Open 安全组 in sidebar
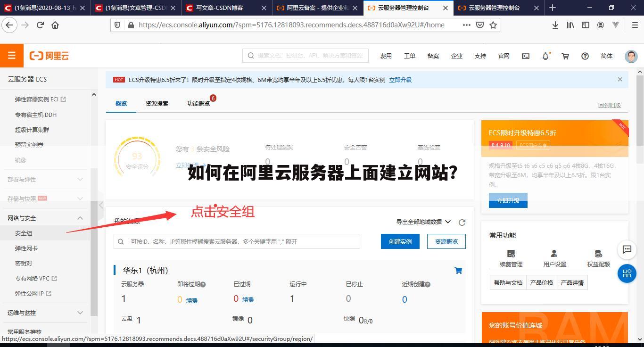This screenshot has height=347, width=644. click(x=24, y=233)
